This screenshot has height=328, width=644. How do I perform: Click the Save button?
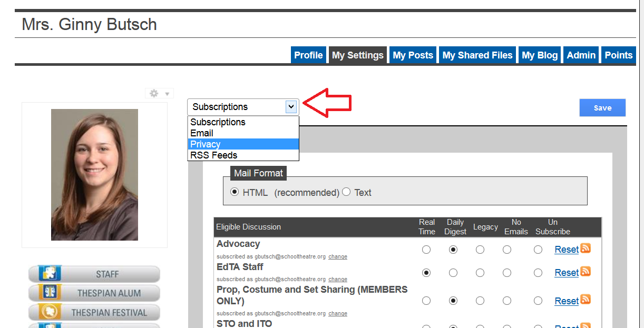pos(602,107)
